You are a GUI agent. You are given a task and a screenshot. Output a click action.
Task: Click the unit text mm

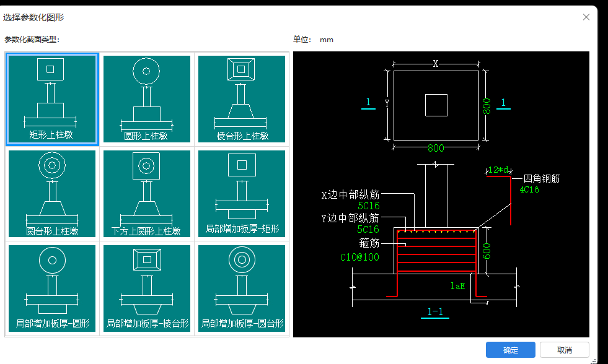pos(327,40)
